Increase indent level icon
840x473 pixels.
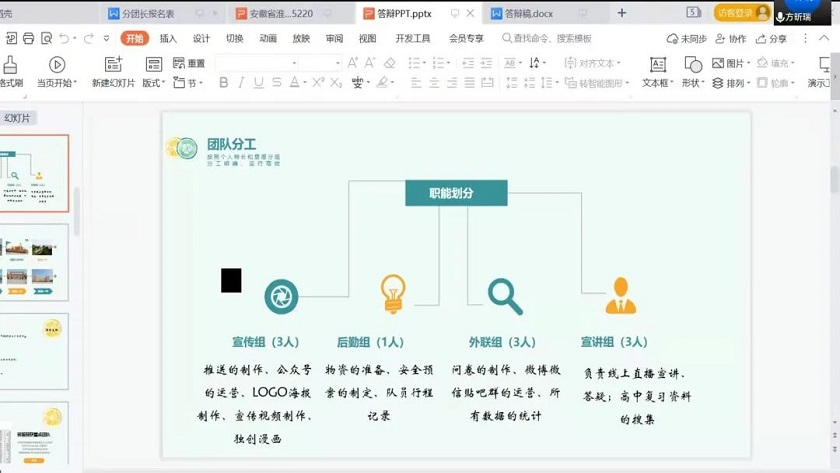click(486, 63)
